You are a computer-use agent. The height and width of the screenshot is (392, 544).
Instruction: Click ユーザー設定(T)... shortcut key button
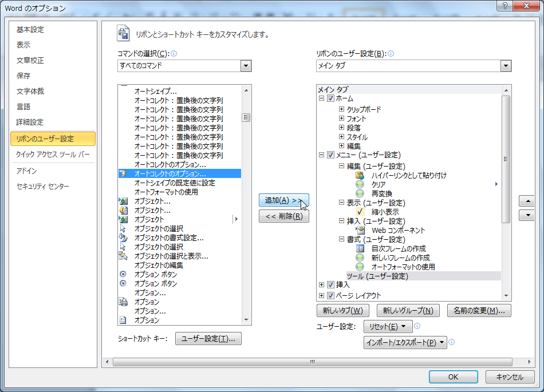point(208,339)
